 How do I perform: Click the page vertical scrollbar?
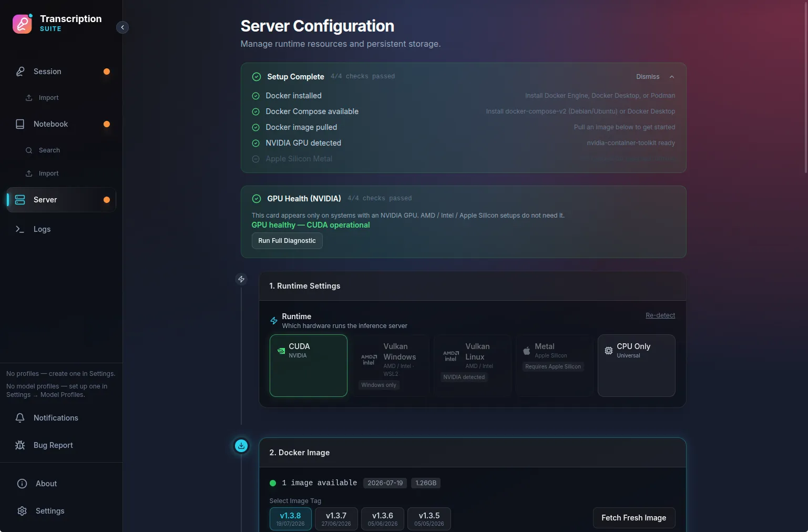point(806,87)
